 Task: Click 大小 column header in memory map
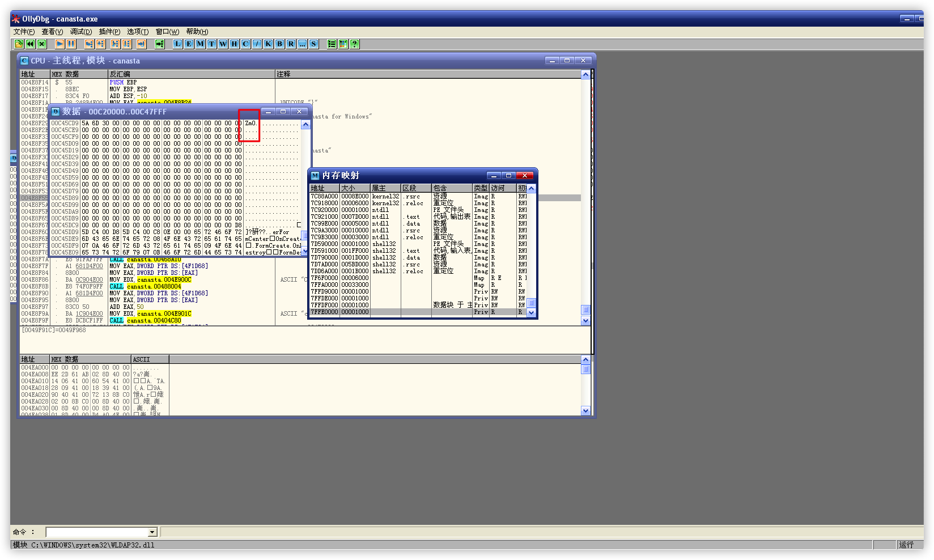coord(354,188)
